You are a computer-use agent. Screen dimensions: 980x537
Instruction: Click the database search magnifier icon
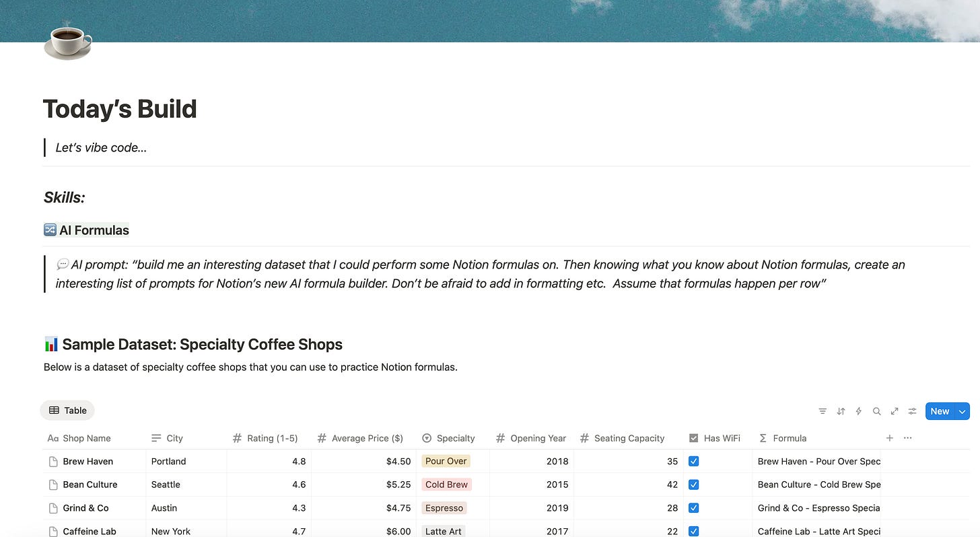pyautogui.click(x=876, y=411)
